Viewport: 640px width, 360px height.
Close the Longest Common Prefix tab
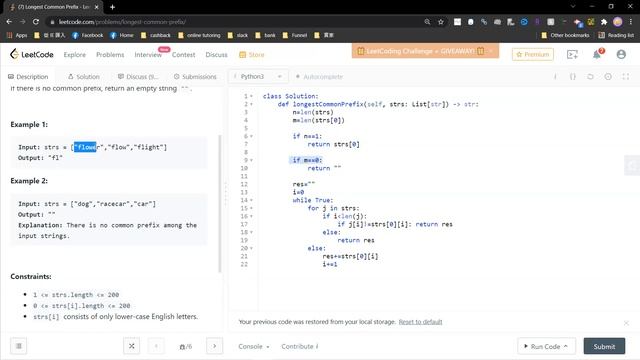(x=96, y=7)
